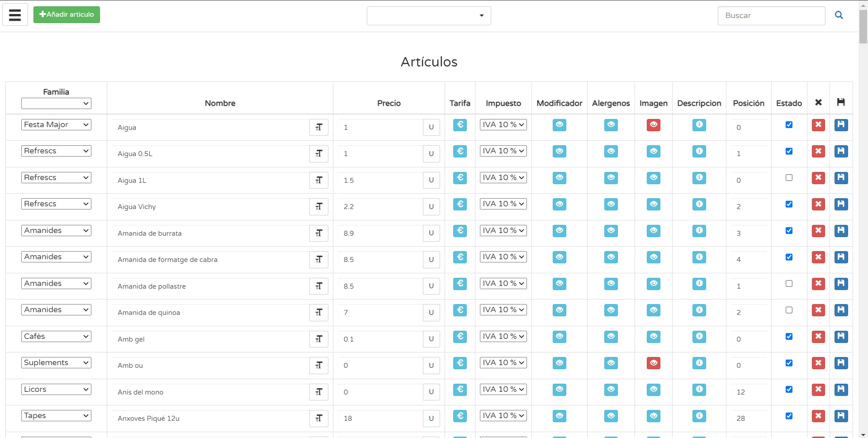Open the hamburger menu

click(15, 15)
